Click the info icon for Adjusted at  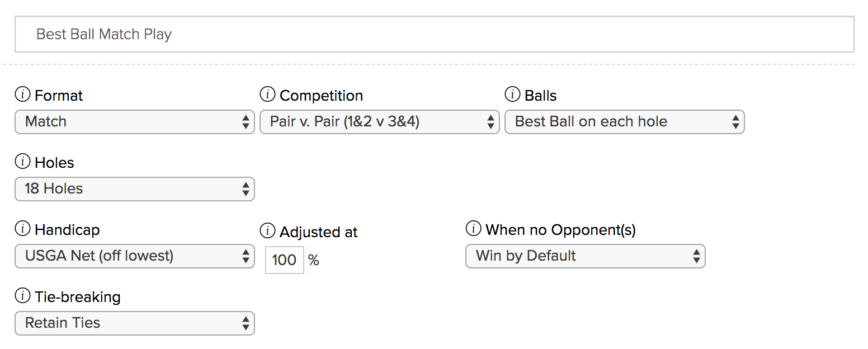click(x=267, y=231)
